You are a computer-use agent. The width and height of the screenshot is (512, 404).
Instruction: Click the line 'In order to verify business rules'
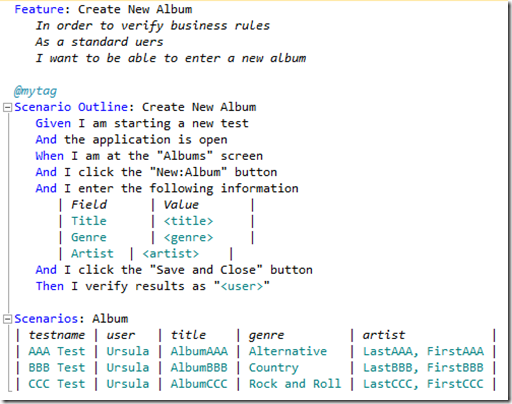click(153, 26)
